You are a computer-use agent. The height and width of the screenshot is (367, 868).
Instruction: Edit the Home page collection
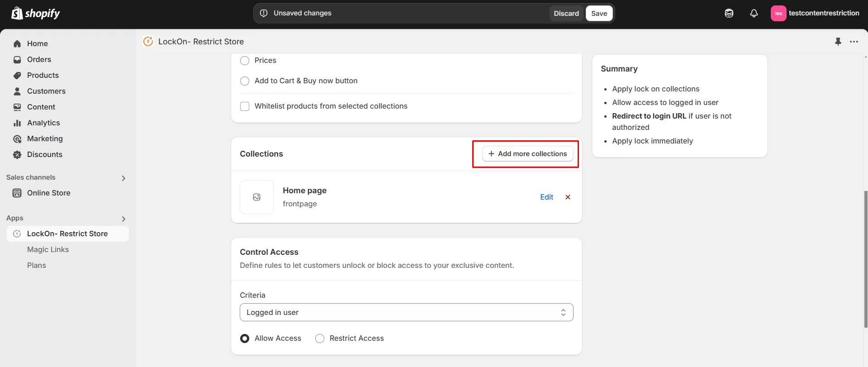[x=546, y=197]
